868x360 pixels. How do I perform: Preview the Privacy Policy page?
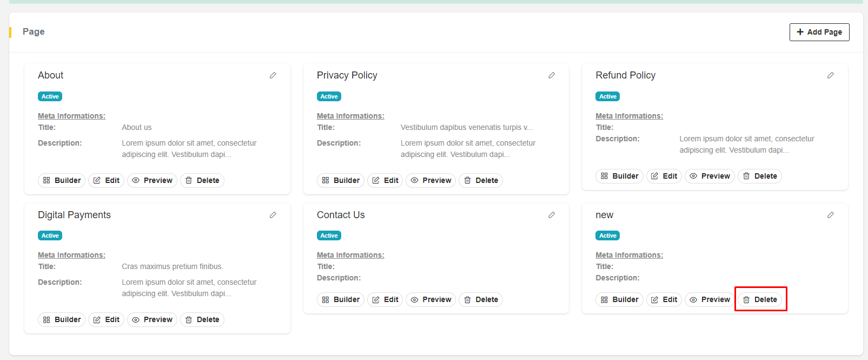pyautogui.click(x=431, y=180)
